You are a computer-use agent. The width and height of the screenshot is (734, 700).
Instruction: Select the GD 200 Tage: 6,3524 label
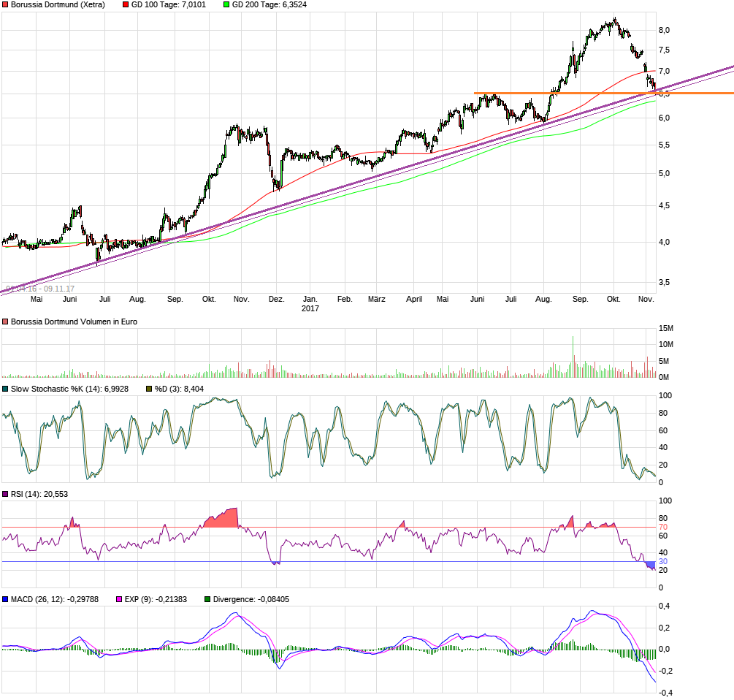click(269, 4)
